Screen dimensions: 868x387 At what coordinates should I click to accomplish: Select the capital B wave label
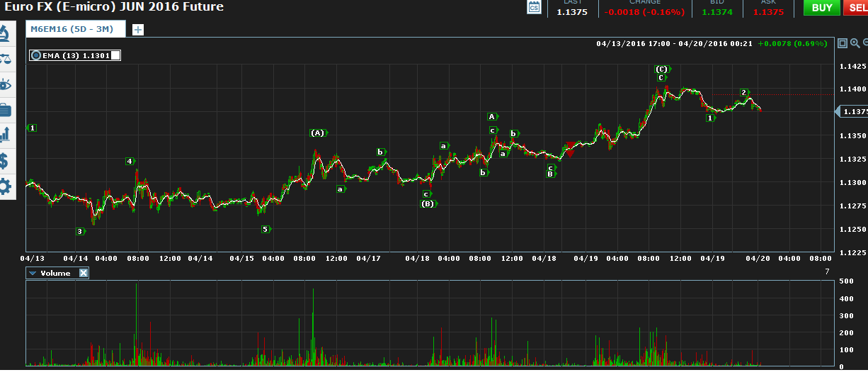[x=550, y=174]
